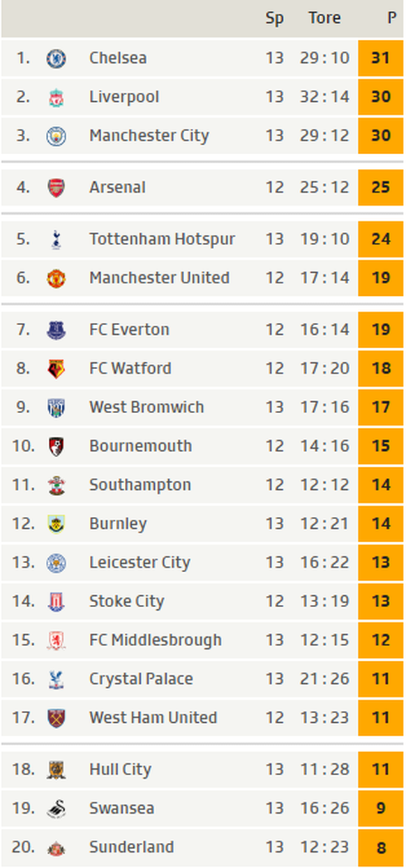Select the Sunderland team name

pos(131,847)
